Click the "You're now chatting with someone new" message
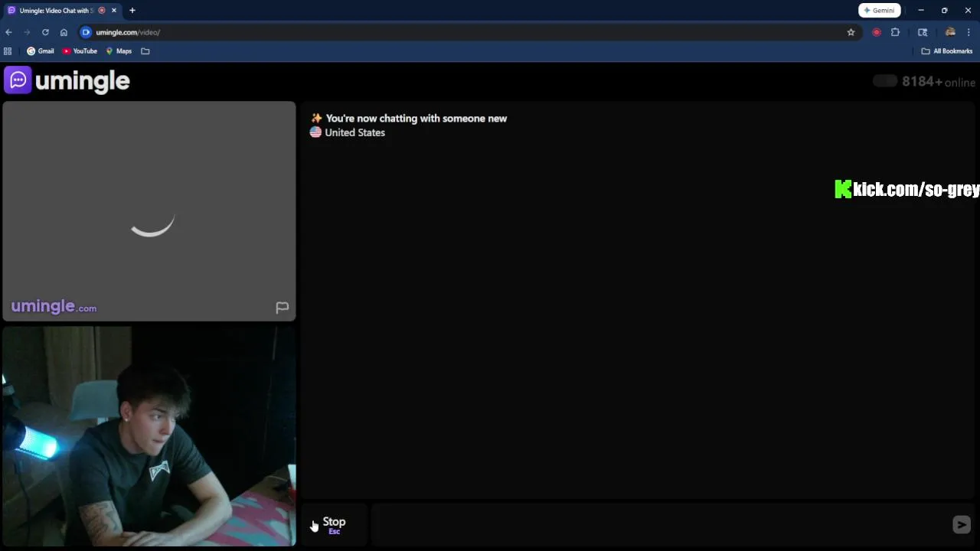Image resolution: width=980 pixels, height=551 pixels. click(416, 119)
